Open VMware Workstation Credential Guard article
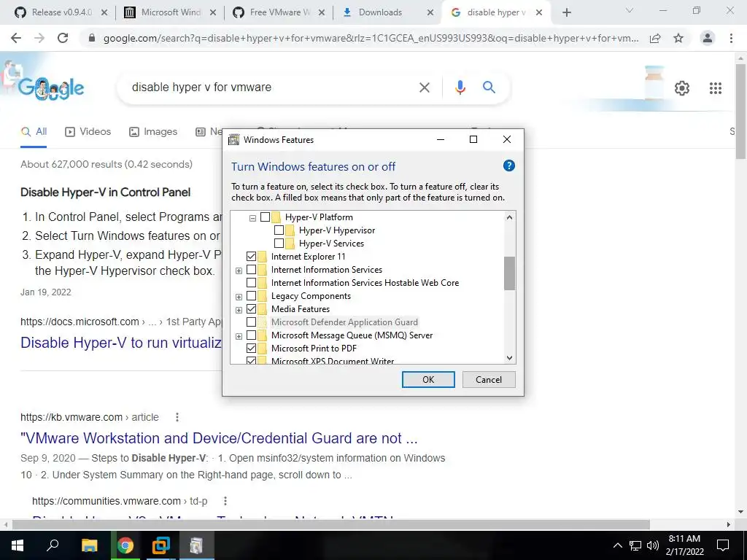Viewport: 747px width, 560px height. point(219,438)
